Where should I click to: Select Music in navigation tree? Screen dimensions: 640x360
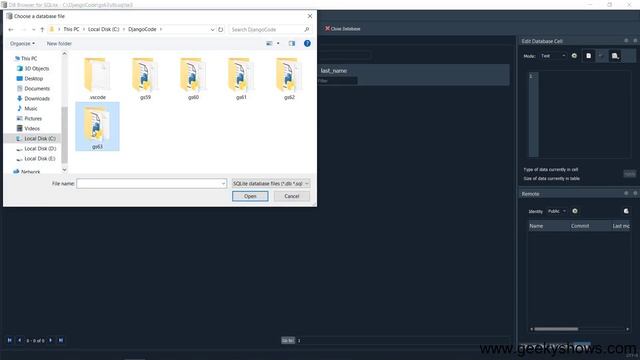point(31,109)
